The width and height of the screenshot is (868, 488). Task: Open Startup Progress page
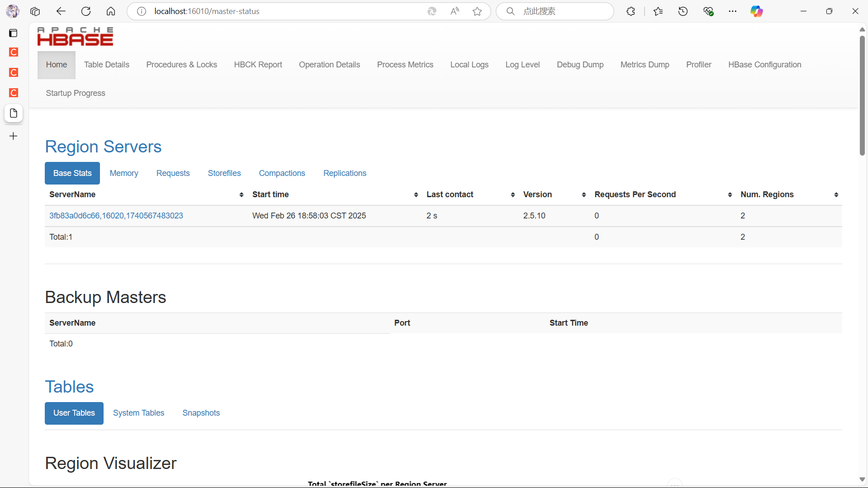coord(76,93)
